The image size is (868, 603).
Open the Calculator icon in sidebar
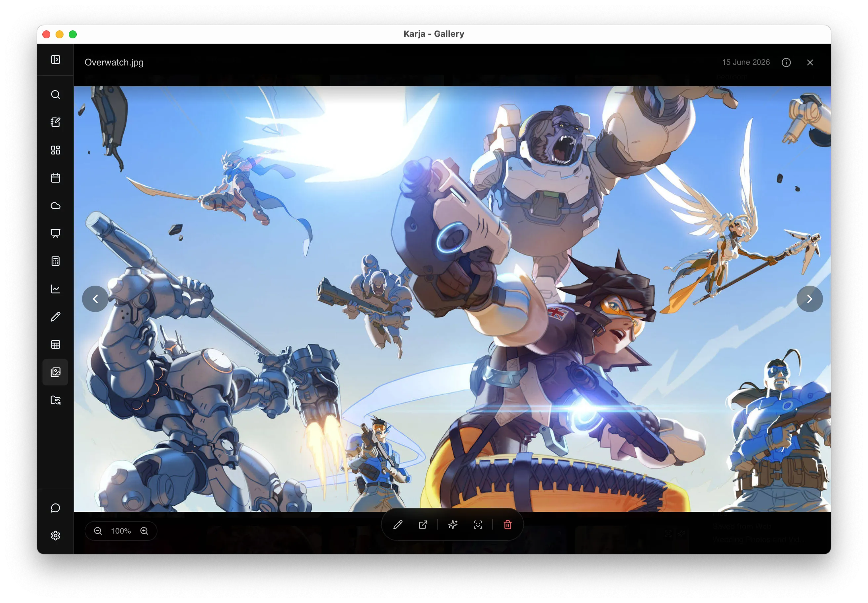[x=56, y=261]
